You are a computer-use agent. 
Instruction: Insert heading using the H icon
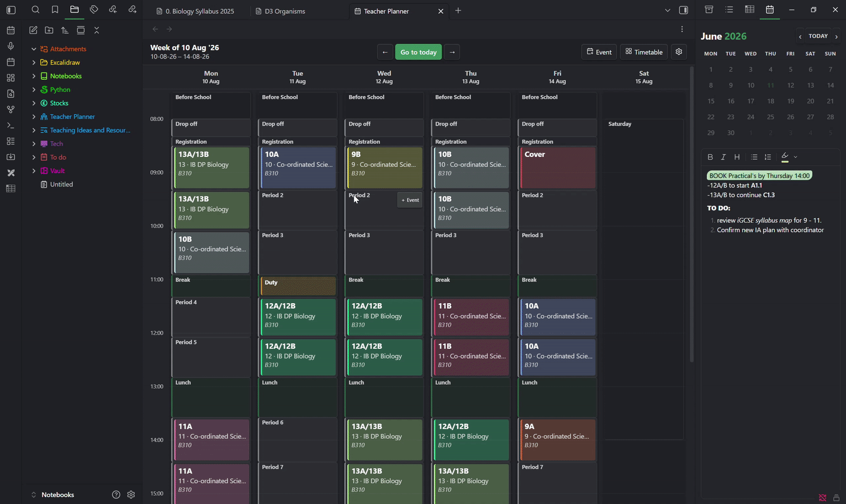[737, 157]
